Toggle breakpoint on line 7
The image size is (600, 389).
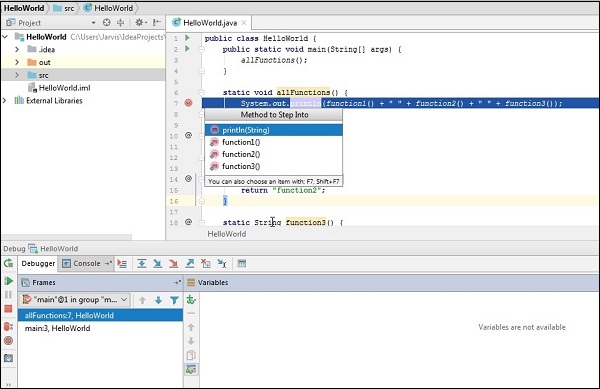click(x=188, y=103)
